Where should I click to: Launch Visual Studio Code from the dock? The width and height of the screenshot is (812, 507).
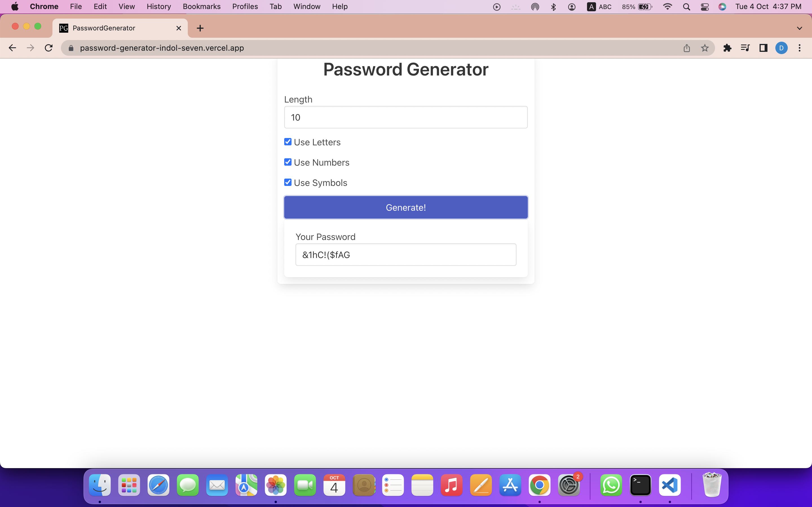point(669,485)
